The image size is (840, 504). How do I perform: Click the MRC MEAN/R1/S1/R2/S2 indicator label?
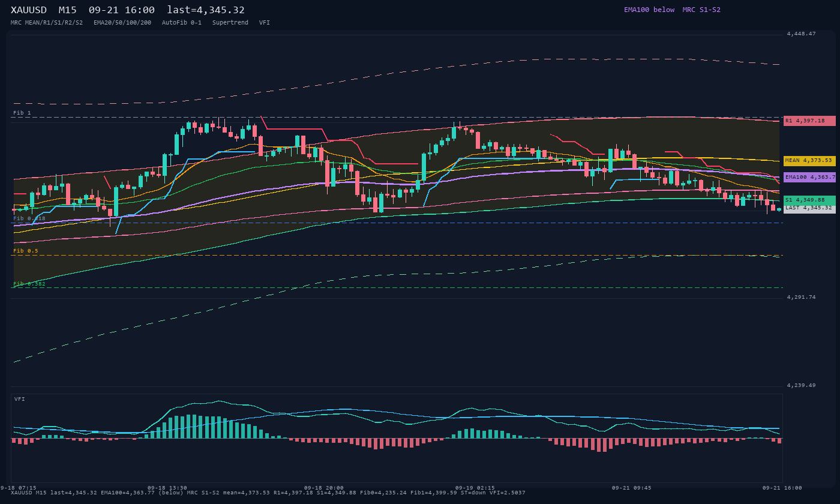tap(47, 23)
